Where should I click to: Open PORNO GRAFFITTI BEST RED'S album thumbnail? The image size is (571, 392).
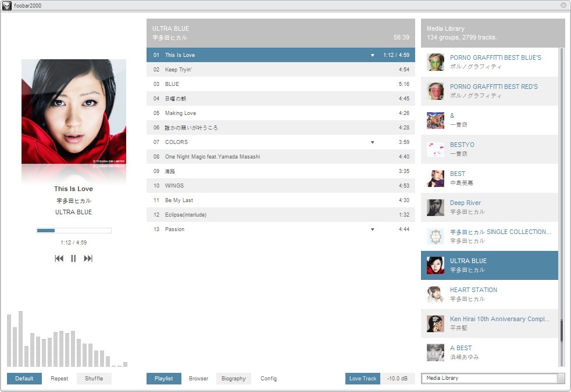pos(436,91)
